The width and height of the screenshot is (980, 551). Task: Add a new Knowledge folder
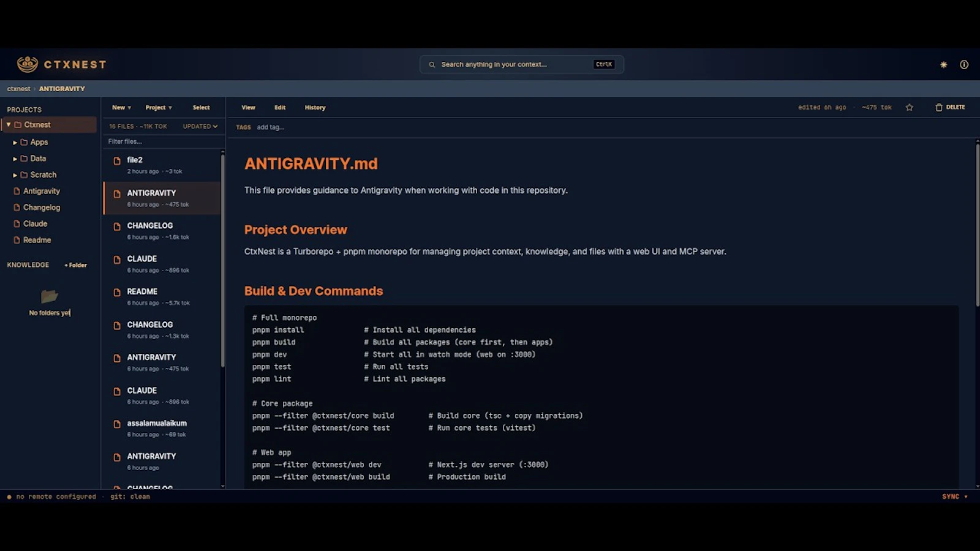pos(75,265)
